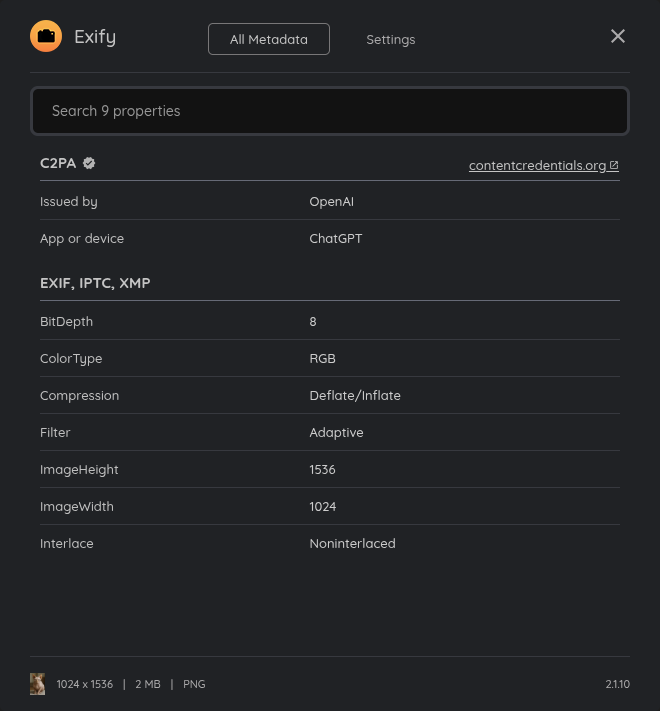Click the image thumbnail in footer

38,684
